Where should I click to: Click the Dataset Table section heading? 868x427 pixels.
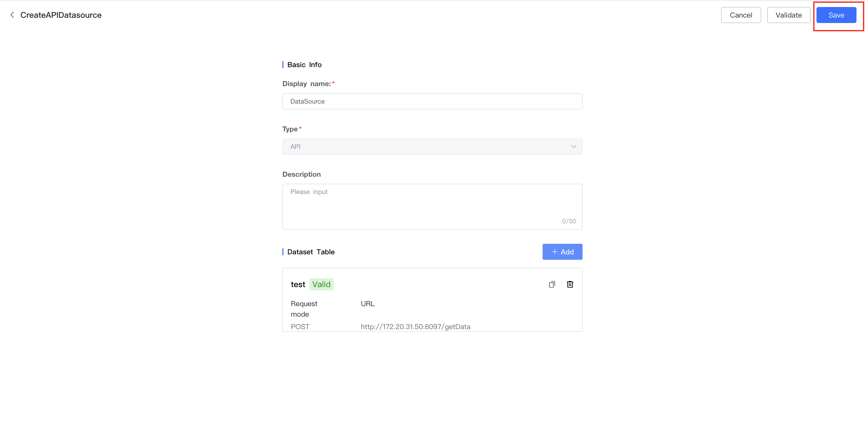tap(311, 252)
